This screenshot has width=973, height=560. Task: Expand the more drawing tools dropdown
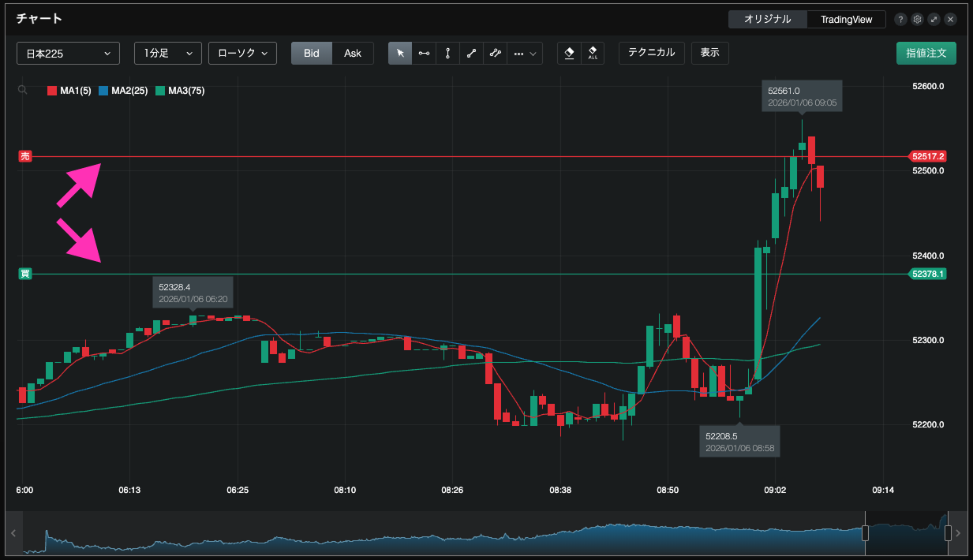pyautogui.click(x=525, y=54)
